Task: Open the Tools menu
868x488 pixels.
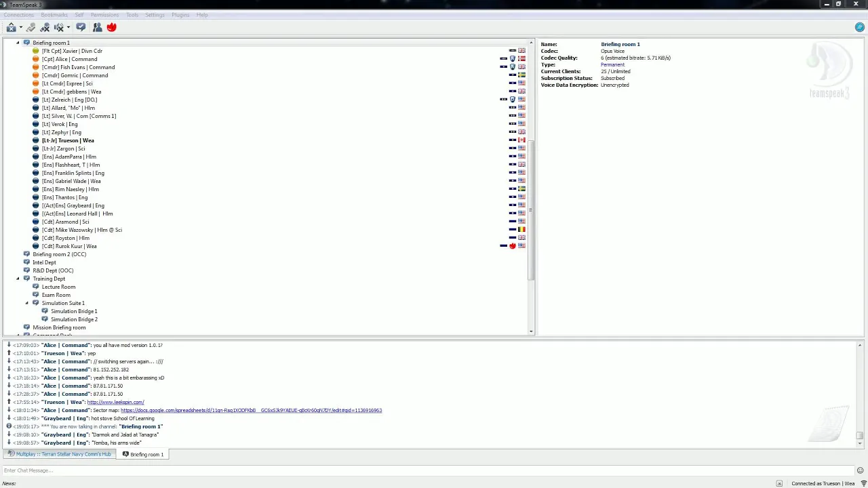Action: [132, 15]
